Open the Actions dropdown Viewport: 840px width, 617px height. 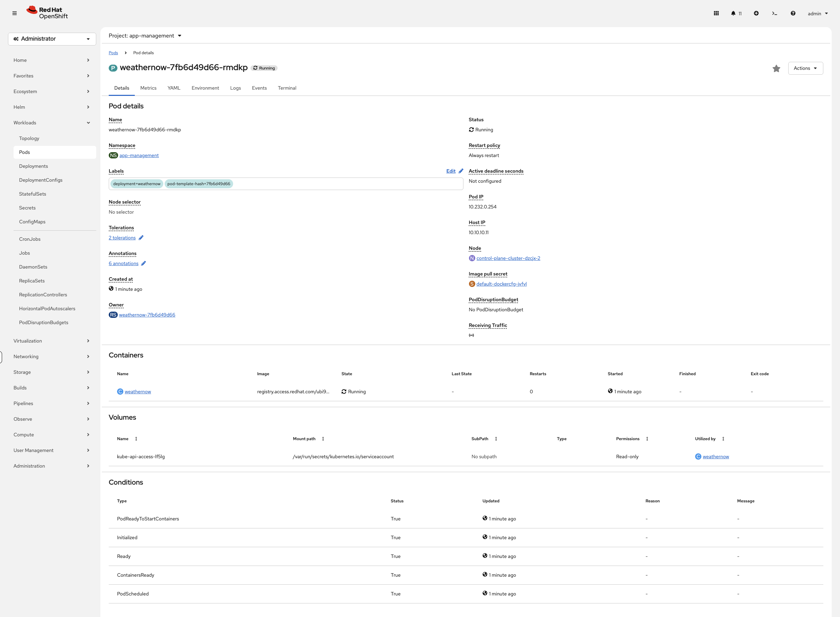(x=805, y=68)
